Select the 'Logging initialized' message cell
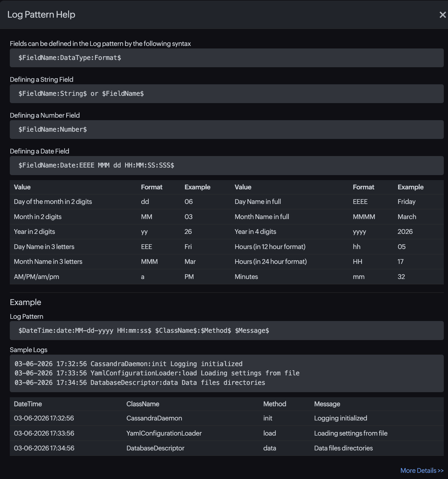Viewport: 448px width, 479px height. (340, 418)
